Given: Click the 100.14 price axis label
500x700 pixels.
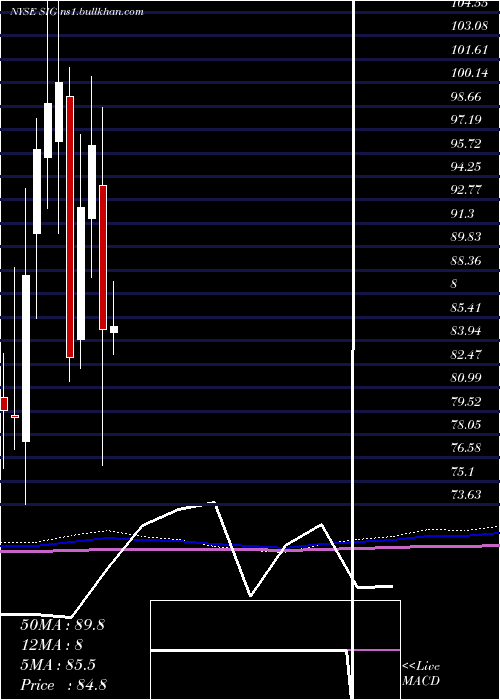Looking at the screenshot, I should click(469, 73).
